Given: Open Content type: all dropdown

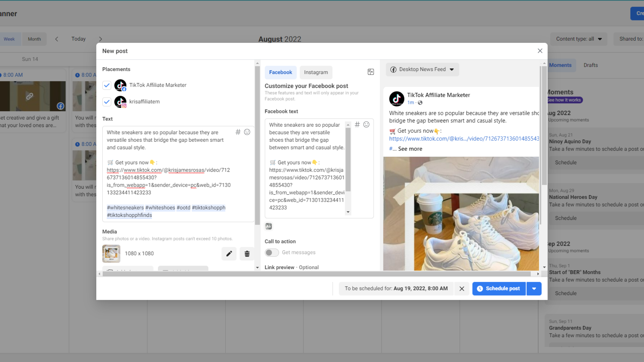Looking at the screenshot, I should 579,39.
